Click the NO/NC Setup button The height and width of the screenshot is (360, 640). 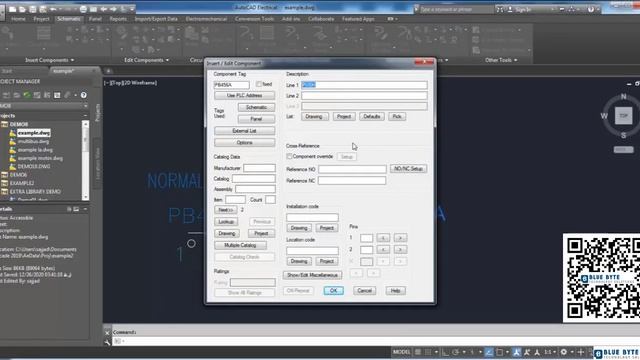409,169
